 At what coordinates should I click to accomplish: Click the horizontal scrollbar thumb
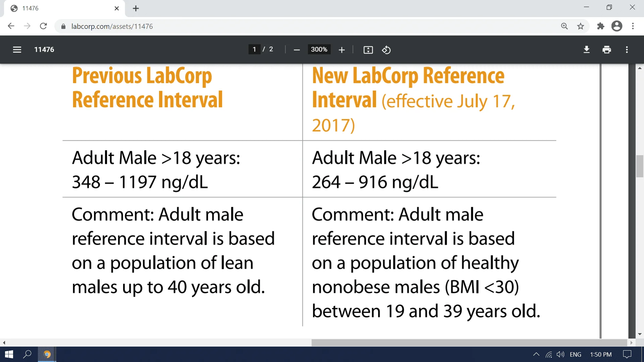[469, 343]
